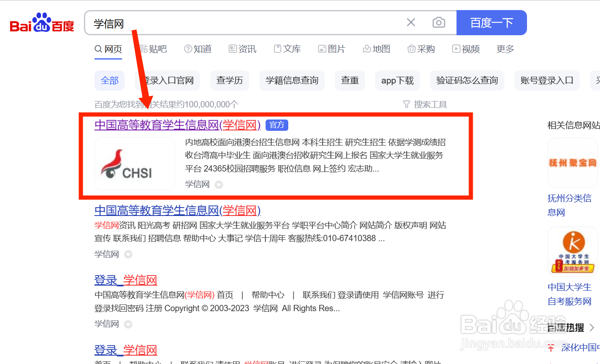Click third result's 学信网 source label
The image size is (600, 364).
tap(107, 324)
